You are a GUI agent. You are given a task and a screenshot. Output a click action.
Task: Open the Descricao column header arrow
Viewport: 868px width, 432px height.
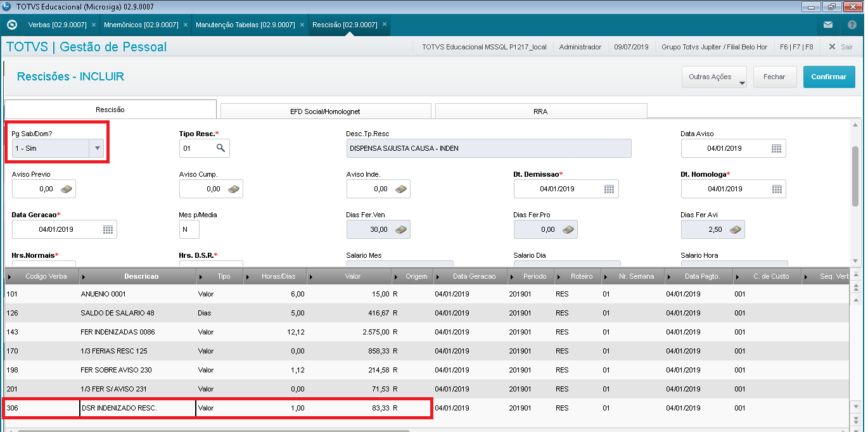[84, 277]
